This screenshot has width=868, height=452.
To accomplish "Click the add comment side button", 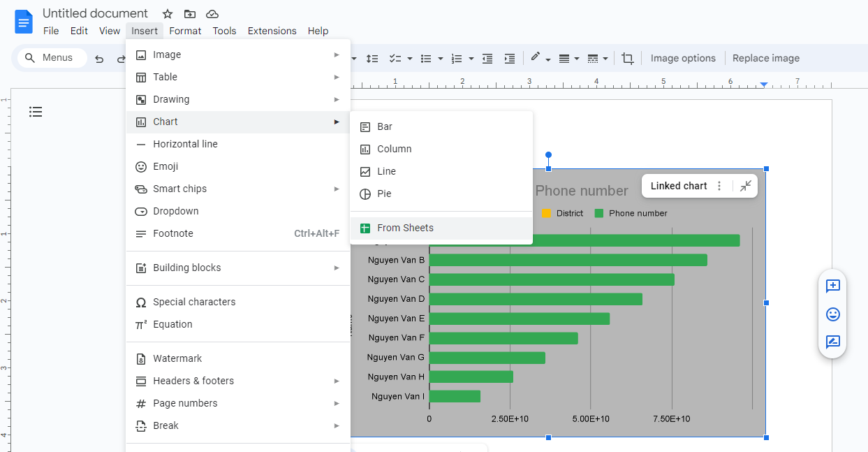I will coord(832,286).
